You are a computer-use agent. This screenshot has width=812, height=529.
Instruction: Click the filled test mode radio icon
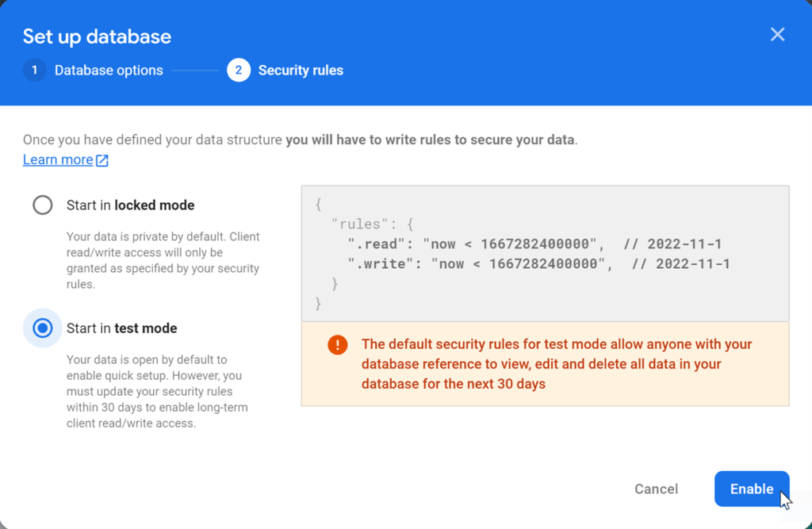coord(42,328)
